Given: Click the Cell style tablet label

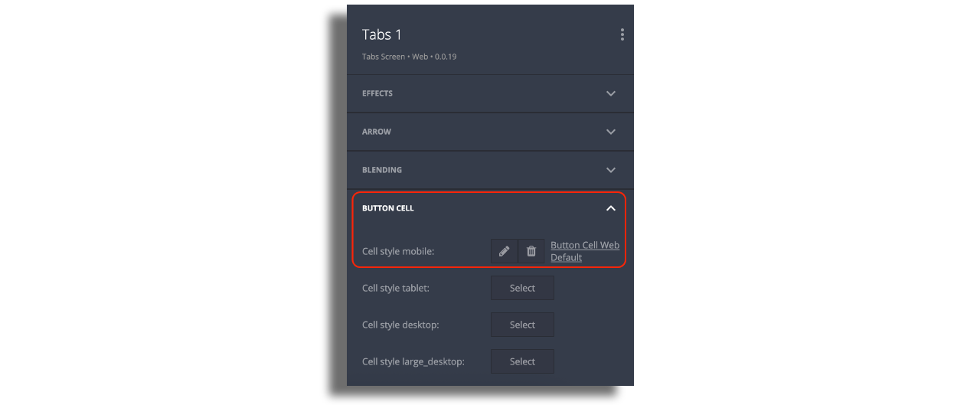Looking at the screenshot, I should point(396,289).
